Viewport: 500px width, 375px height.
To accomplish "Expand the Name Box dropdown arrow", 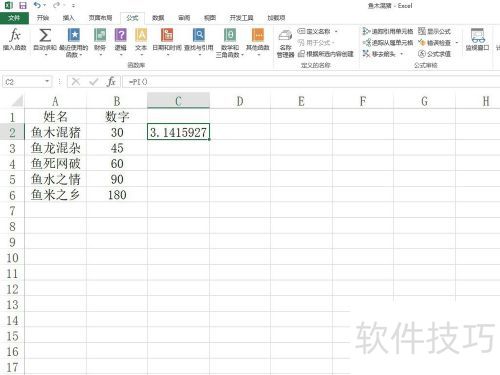I will tap(47, 81).
